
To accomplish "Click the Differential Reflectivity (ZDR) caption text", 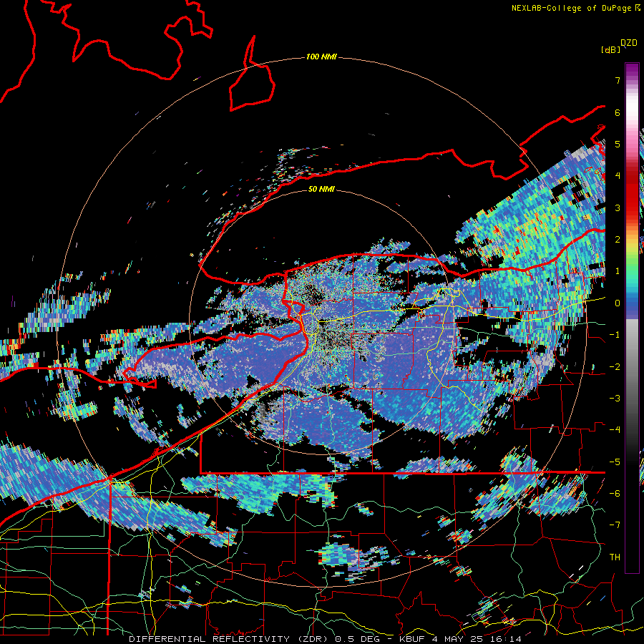I will point(227,639).
